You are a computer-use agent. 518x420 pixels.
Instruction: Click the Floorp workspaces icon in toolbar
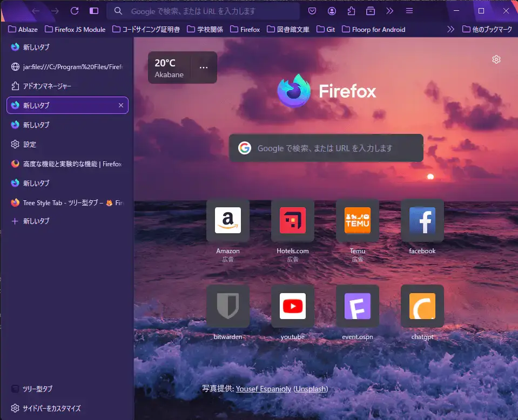click(371, 11)
